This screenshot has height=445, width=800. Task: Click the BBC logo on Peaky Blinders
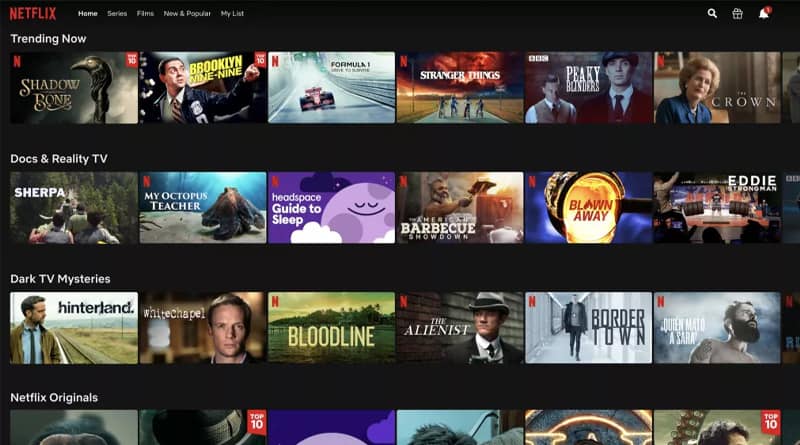pos(538,59)
